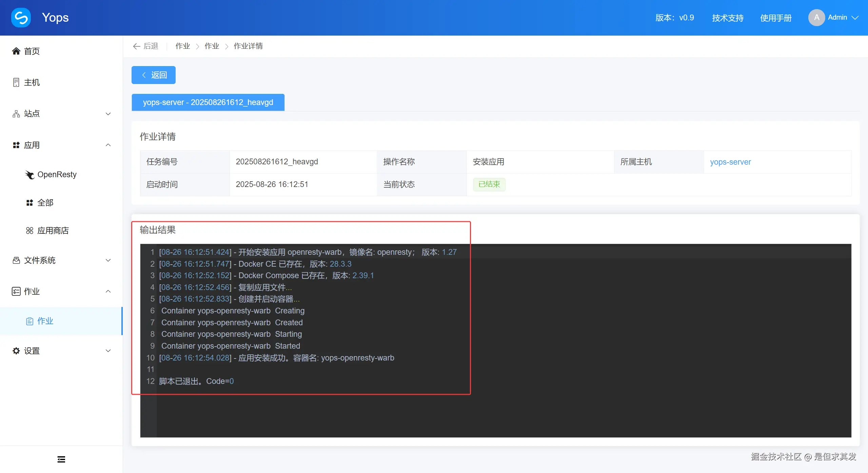The image size is (868, 473).
Task: Follow the yops-server host link
Action: (x=730, y=162)
